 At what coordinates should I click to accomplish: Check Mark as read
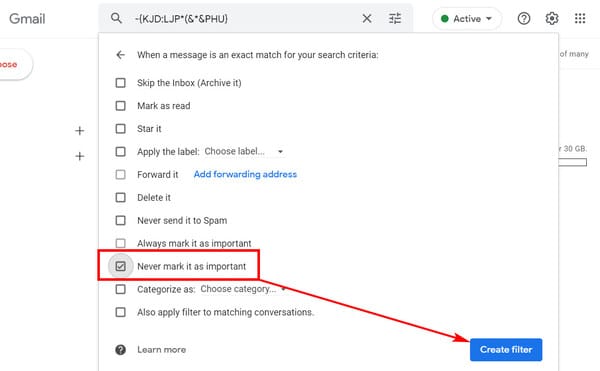click(121, 106)
